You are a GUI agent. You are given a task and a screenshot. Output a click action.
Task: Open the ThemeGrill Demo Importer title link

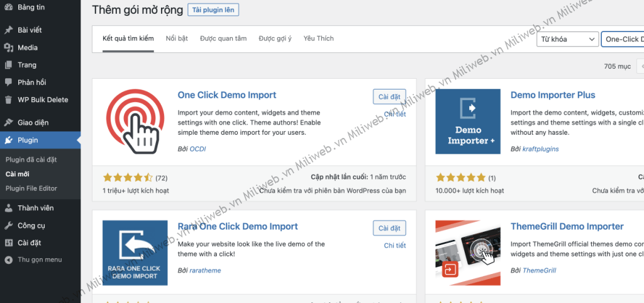(567, 227)
